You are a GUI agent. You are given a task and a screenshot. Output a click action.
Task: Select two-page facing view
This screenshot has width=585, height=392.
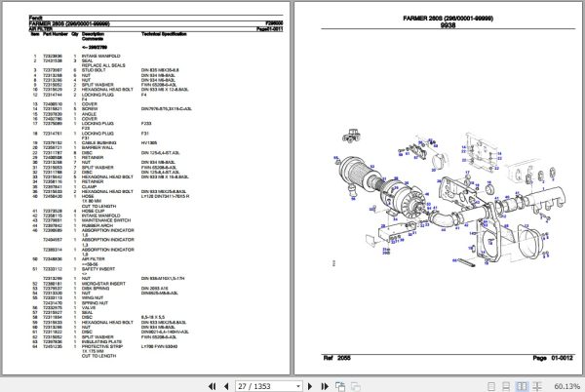click(x=522, y=386)
